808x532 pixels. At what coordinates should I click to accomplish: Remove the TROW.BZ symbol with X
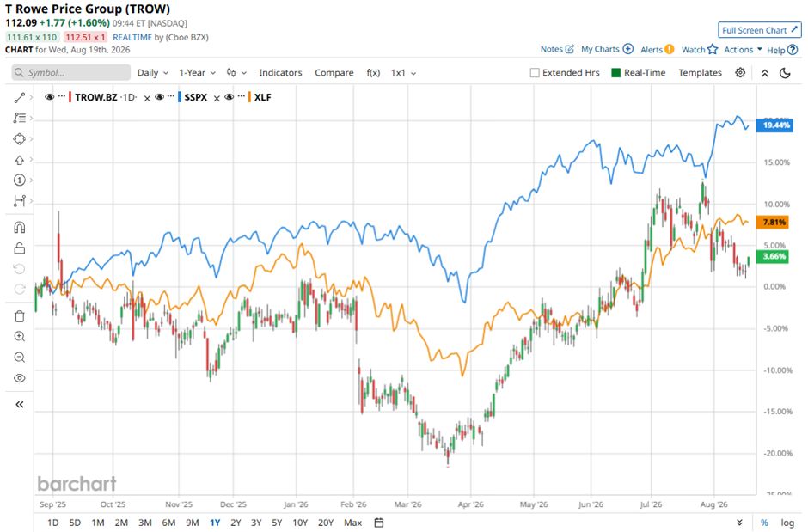[147, 98]
